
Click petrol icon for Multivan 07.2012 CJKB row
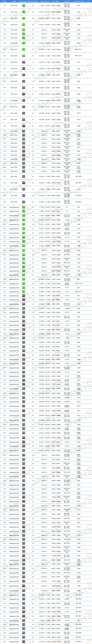[23, 25]
